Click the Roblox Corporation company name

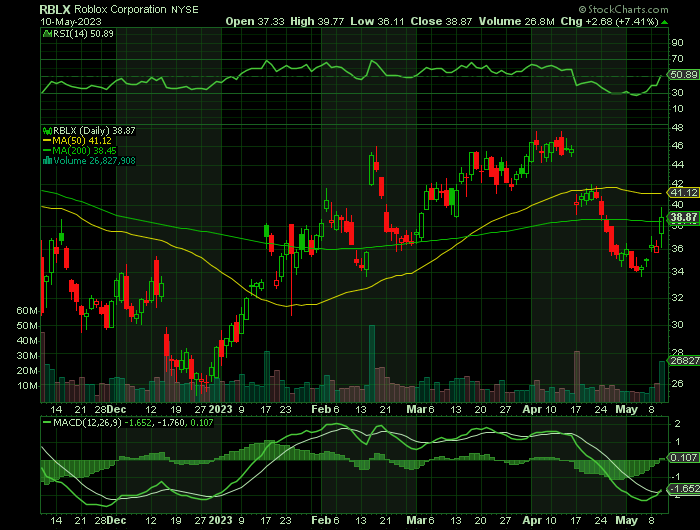[120, 9]
